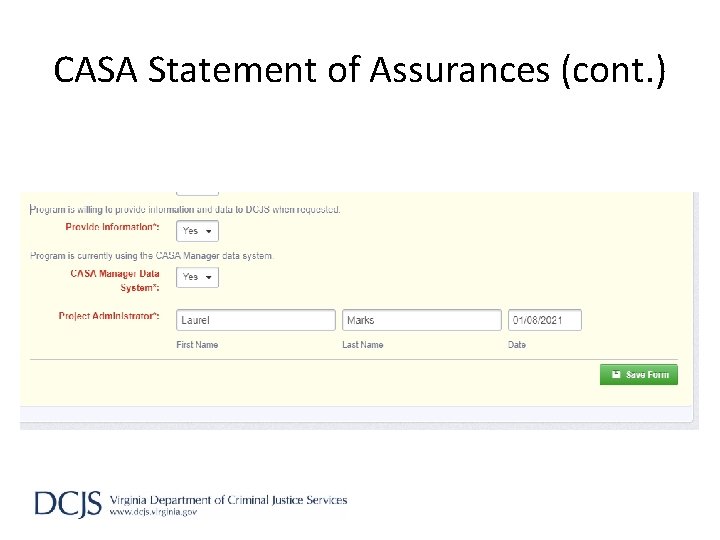Click the Date caption under the date field
The height and width of the screenshot is (540, 720).
pos(517,345)
